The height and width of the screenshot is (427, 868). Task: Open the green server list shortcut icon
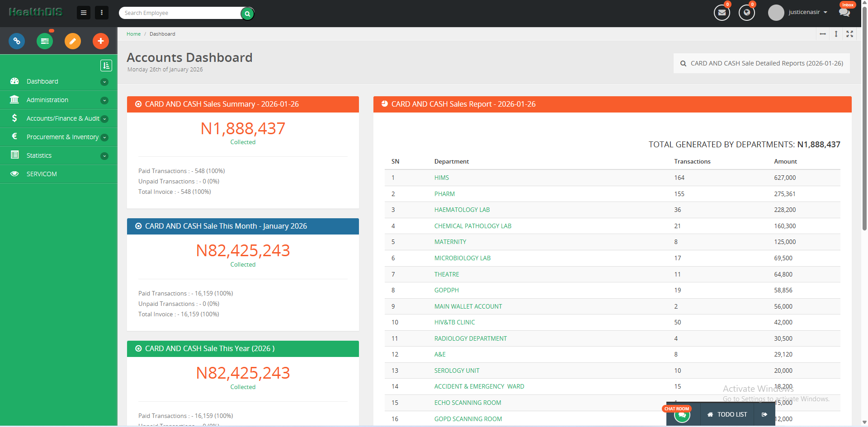tap(45, 41)
